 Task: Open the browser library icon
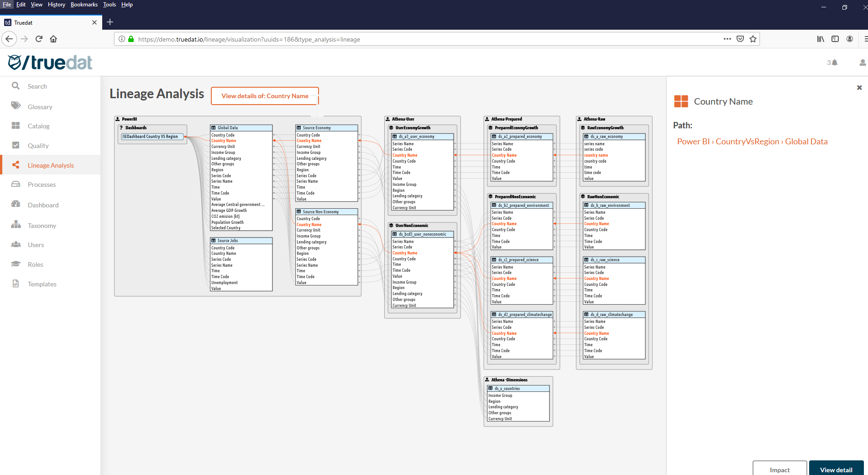point(821,39)
